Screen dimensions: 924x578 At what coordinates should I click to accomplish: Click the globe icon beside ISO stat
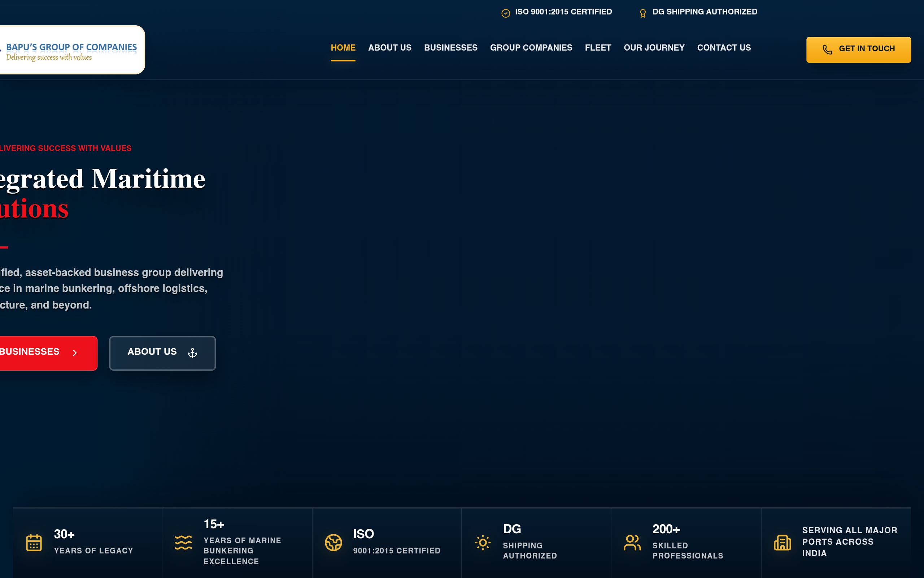tap(334, 543)
